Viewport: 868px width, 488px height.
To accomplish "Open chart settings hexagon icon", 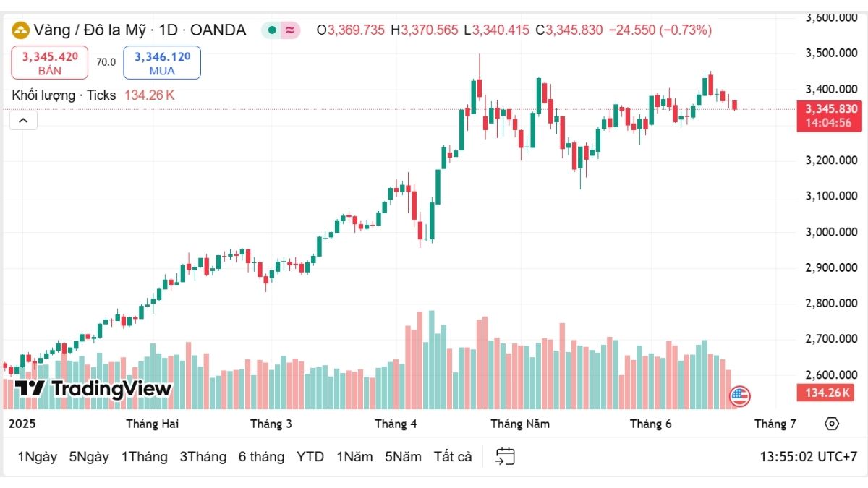I will click(x=832, y=424).
